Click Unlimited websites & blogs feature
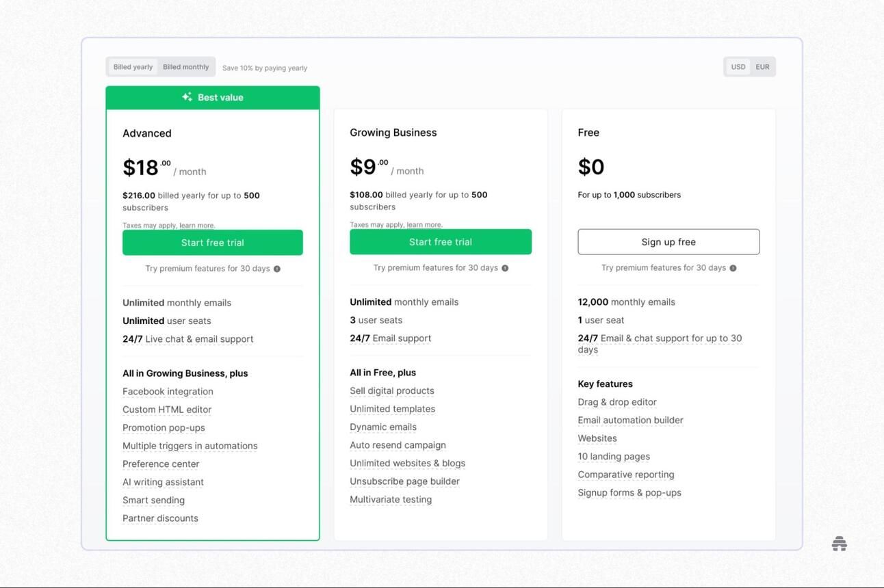The width and height of the screenshot is (884, 588). [407, 464]
